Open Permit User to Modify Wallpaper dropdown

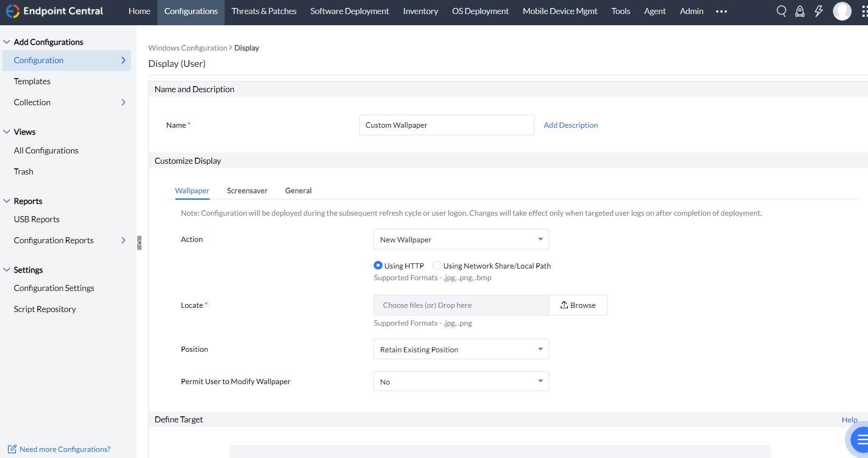pyautogui.click(x=461, y=381)
